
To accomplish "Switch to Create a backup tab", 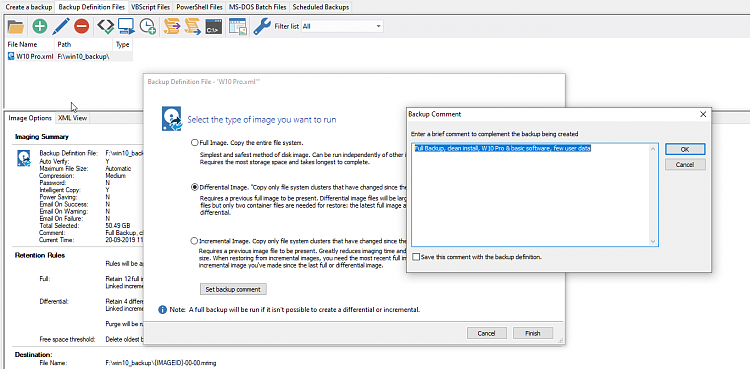I will pyautogui.click(x=28, y=7).
